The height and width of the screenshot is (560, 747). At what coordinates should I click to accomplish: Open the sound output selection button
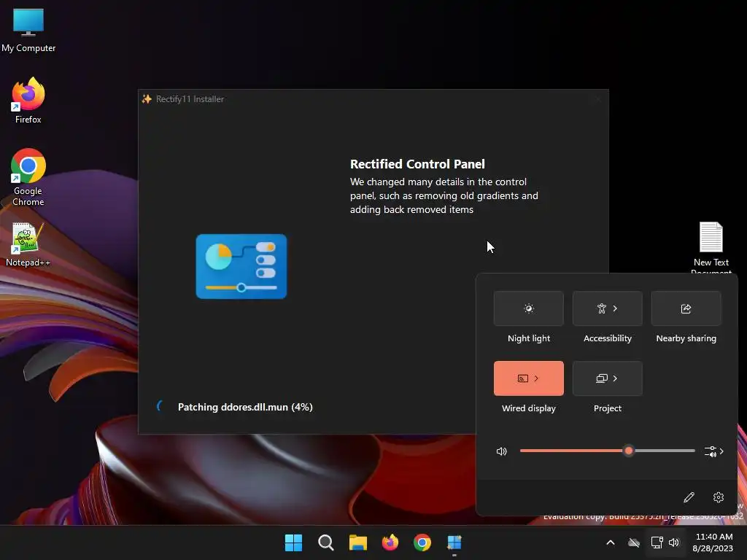pyautogui.click(x=713, y=451)
